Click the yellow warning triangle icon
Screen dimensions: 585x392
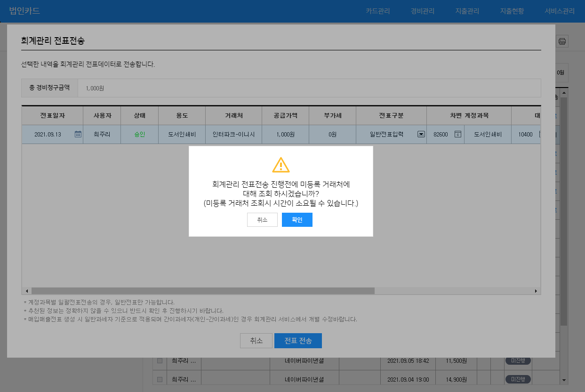tap(281, 165)
